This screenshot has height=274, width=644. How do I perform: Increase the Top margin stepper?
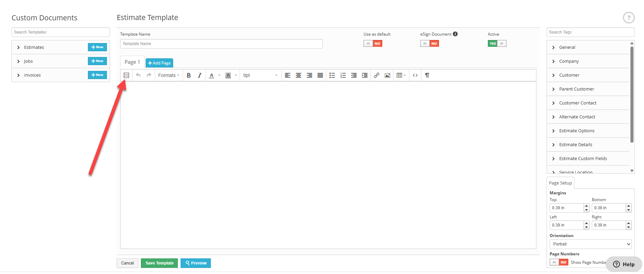[586, 206]
